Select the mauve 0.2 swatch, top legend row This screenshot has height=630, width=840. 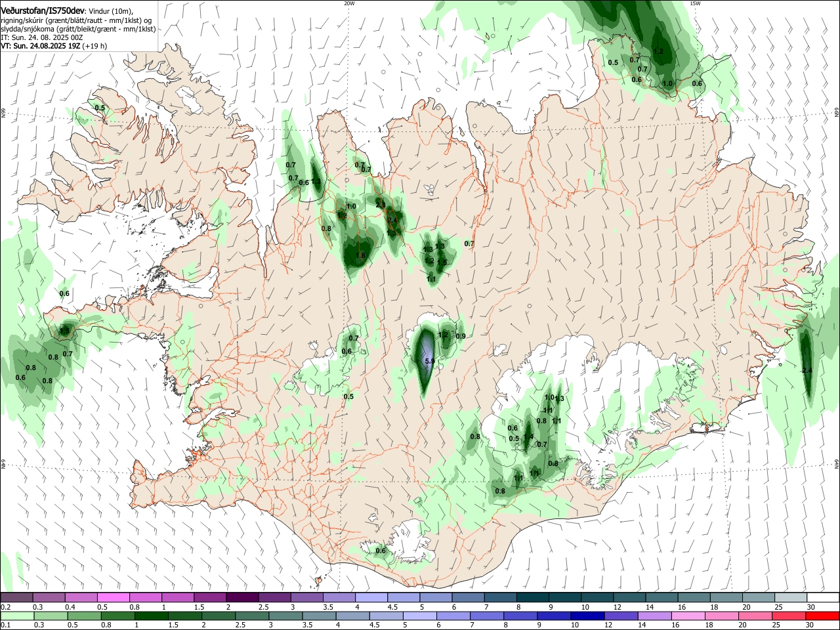[x=16, y=597]
